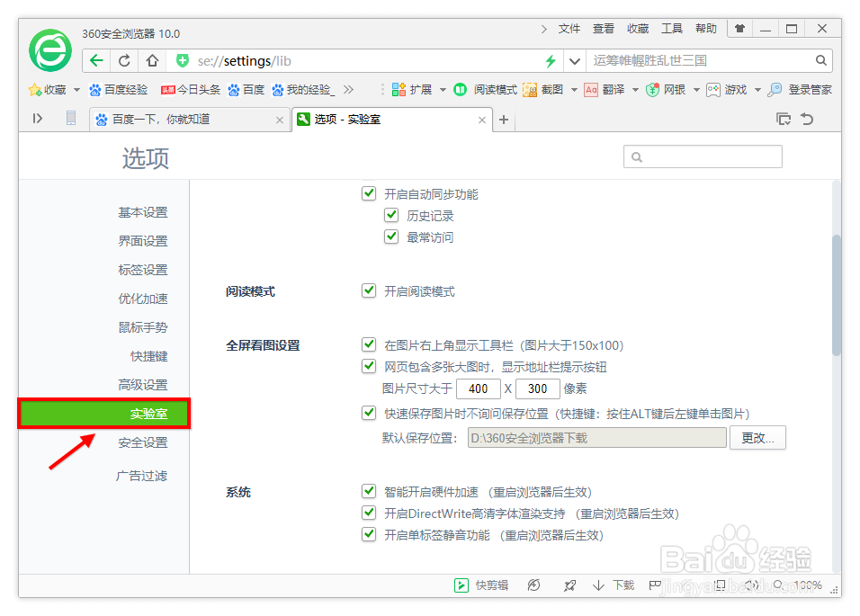Viewport: 860px width, 616px height.
Task: Open the 文件 menu
Action: (x=569, y=29)
